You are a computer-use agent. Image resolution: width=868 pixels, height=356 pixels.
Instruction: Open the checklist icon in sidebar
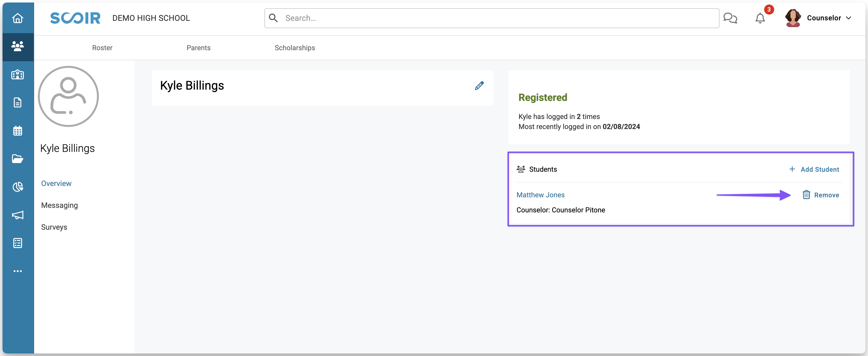click(x=18, y=243)
